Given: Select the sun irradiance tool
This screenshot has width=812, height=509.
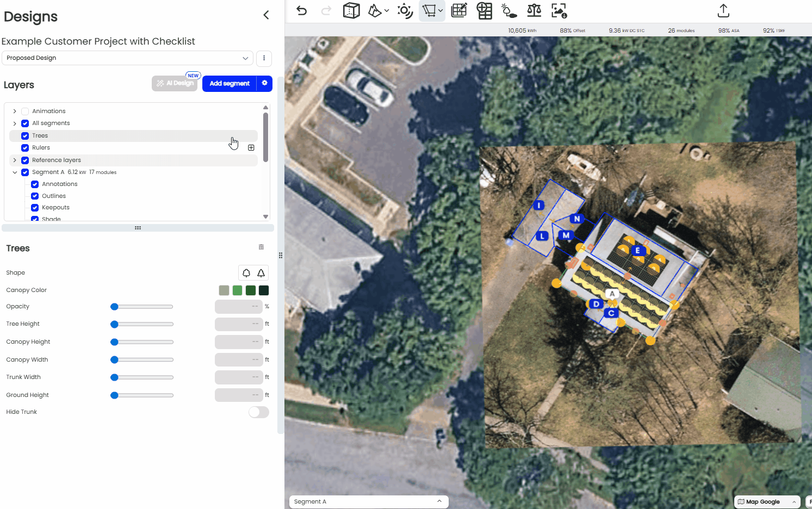Looking at the screenshot, I should pyautogui.click(x=405, y=11).
